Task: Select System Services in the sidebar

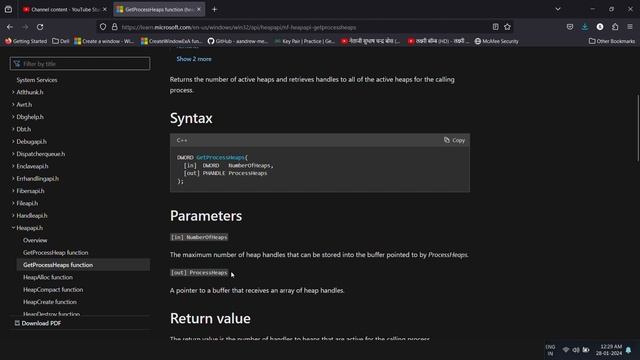Action: [37, 80]
